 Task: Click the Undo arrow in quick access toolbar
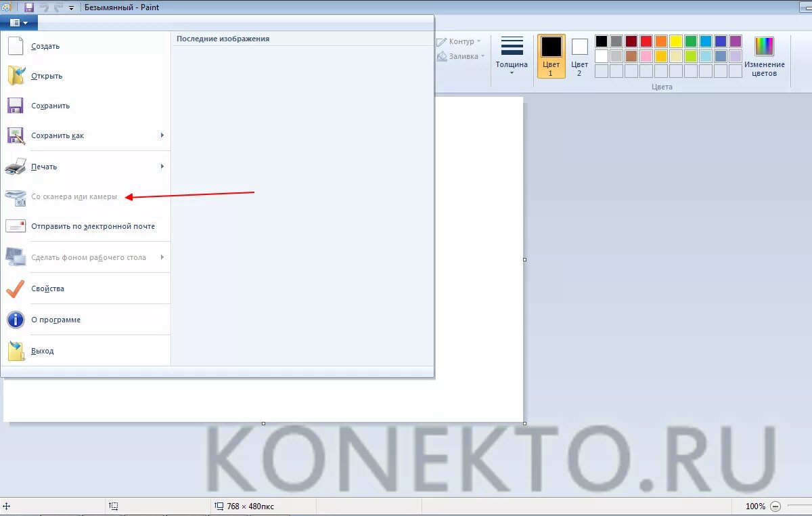coord(43,7)
